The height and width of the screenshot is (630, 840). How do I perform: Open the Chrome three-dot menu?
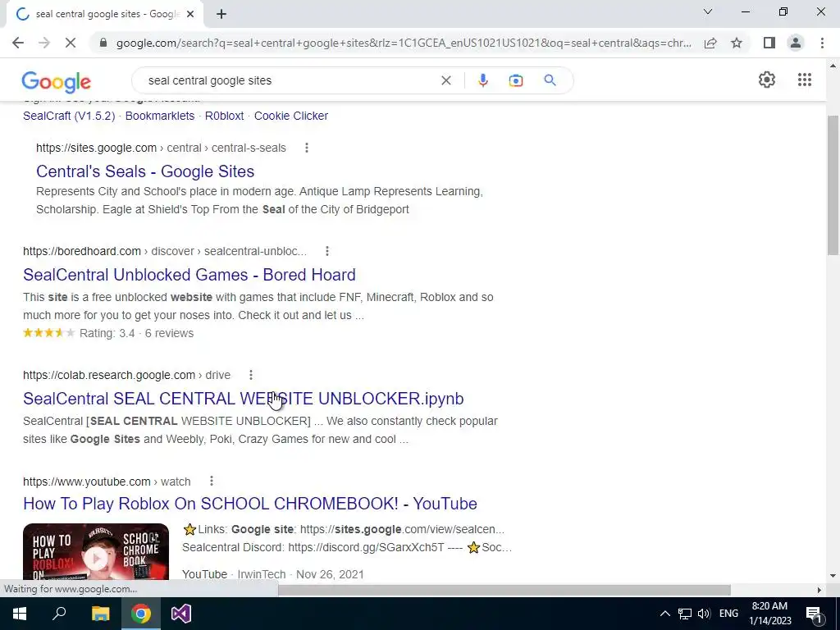822,43
